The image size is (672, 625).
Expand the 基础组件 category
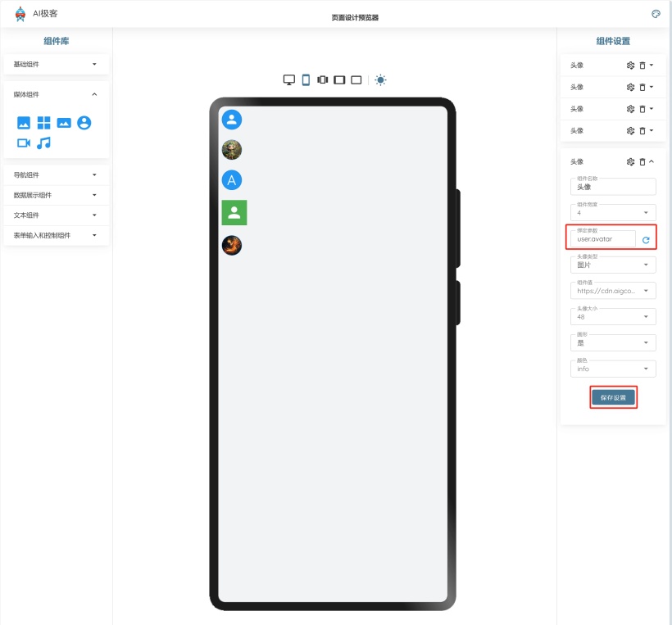55,64
